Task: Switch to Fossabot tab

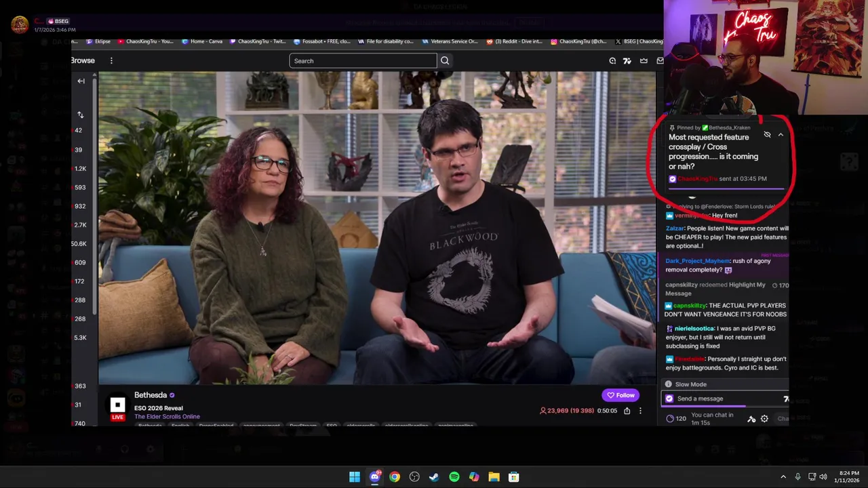Action: [322, 41]
